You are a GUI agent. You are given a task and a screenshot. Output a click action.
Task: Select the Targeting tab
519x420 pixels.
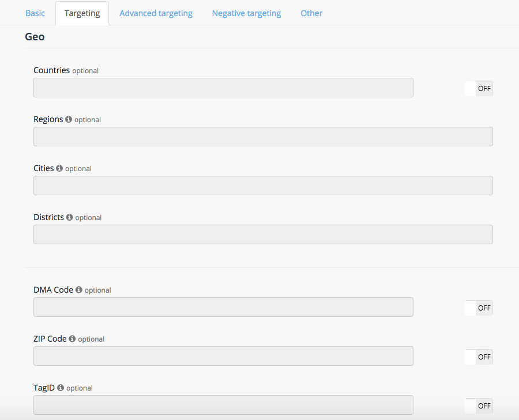[82, 13]
